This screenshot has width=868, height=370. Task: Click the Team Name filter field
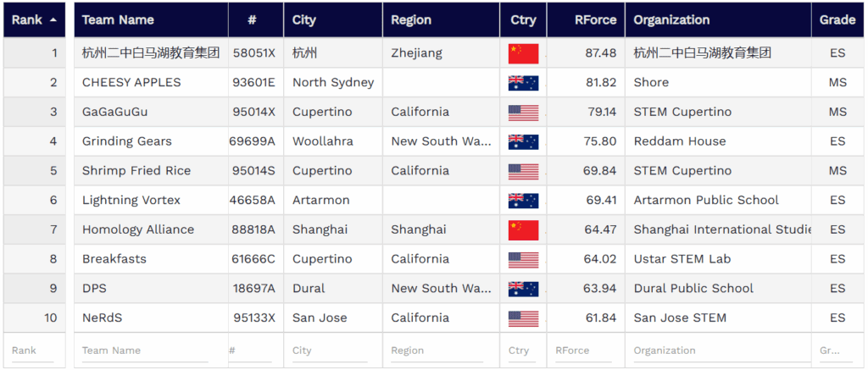pos(144,351)
